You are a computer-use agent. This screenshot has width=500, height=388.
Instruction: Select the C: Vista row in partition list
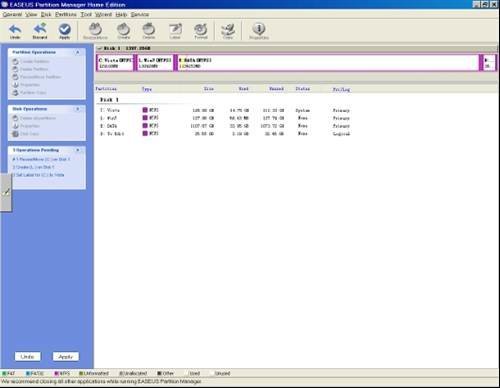pyautogui.click(x=225, y=110)
